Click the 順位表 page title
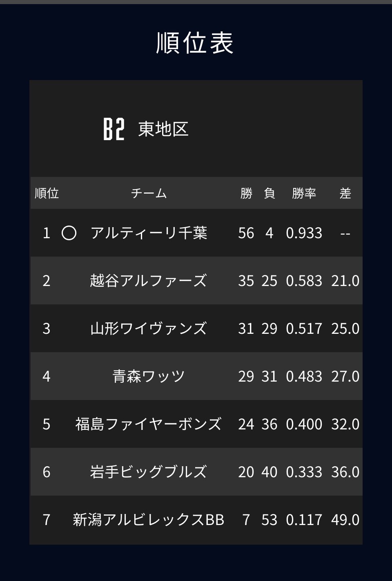 point(195,43)
